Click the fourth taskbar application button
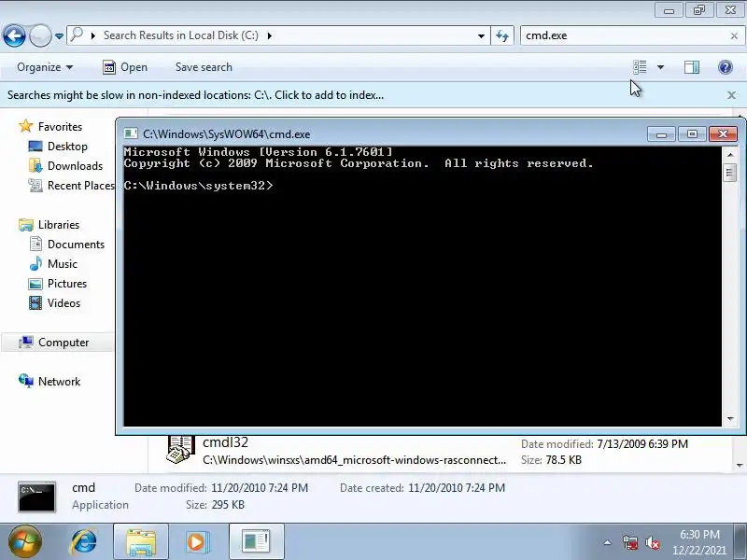This screenshot has height=560, width=747. [256, 541]
